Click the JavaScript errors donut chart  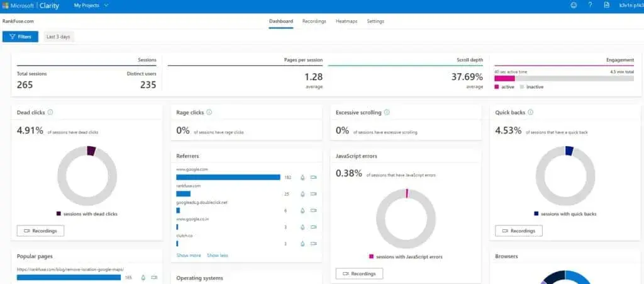tap(406, 219)
